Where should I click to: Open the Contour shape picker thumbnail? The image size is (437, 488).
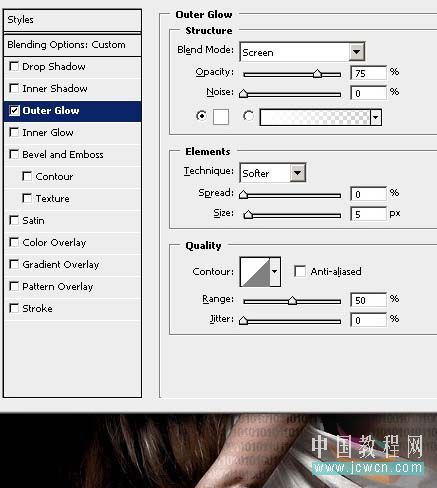(x=255, y=271)
